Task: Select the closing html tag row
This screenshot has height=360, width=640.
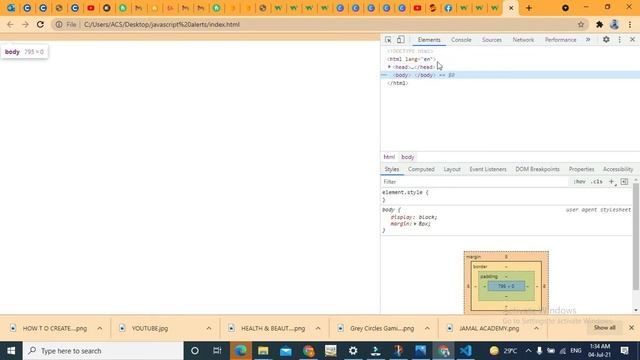Action: [x=398, y=83]
